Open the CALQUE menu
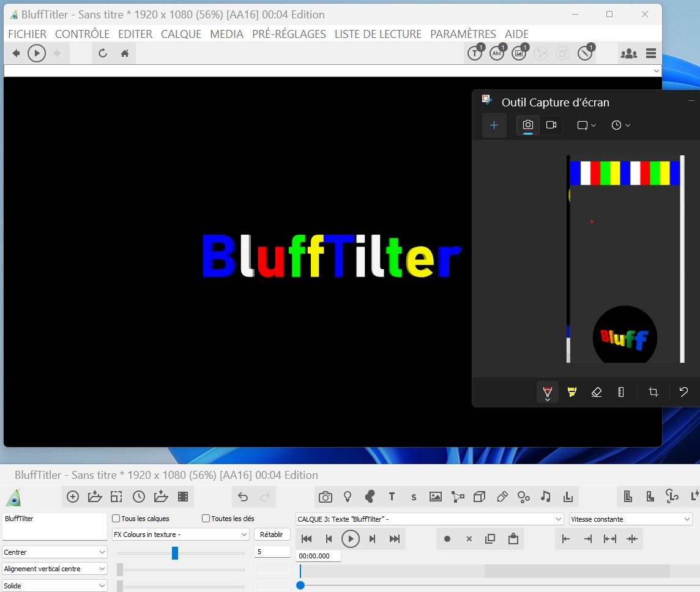700x592 pixels. tap(181, 34)
